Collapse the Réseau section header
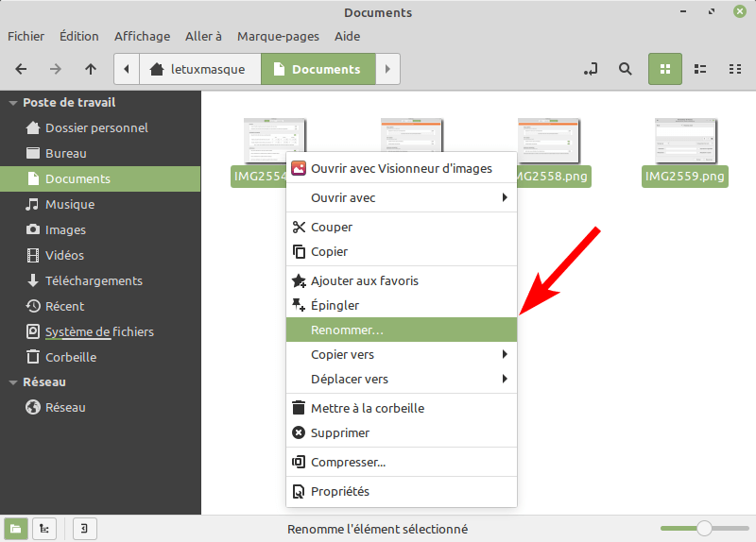The image size is (756, 542). [x=13, y=382]
